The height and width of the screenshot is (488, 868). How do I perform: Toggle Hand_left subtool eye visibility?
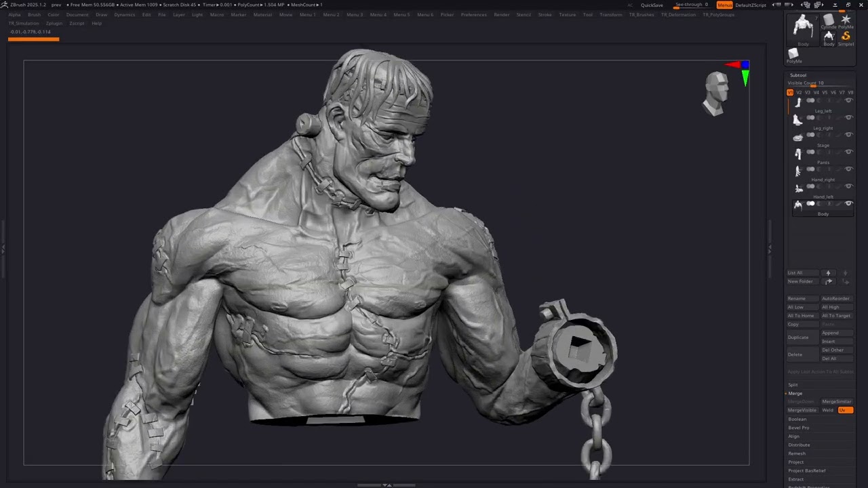point(848,186)
